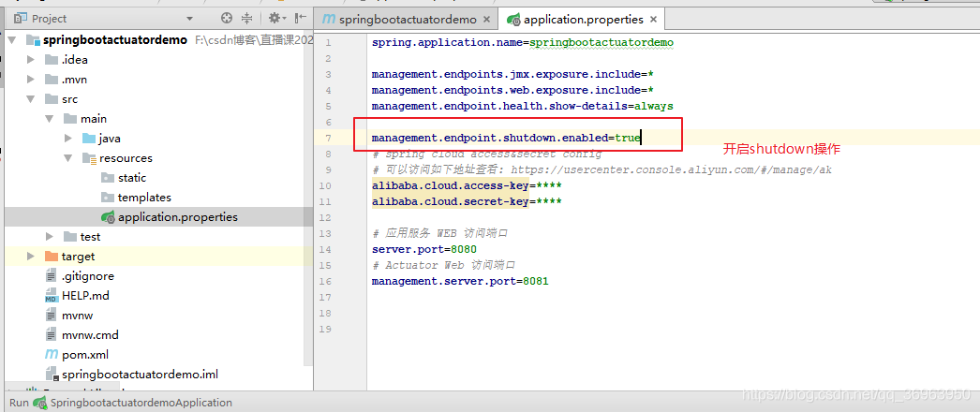Image resolution: width=980 pixels, height=412 pixels.
Task: Open the Project panel settings gear menu
Action: point(277,18)
